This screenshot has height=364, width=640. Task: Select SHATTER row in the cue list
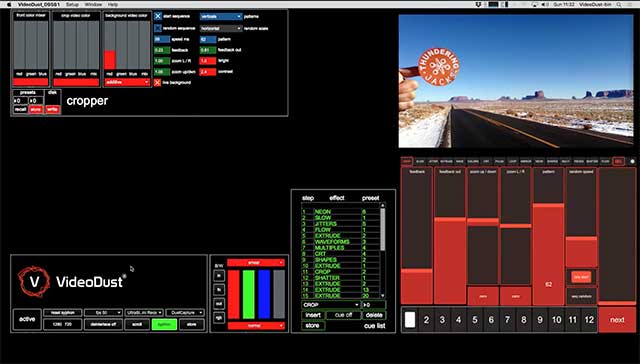point(341,278)
